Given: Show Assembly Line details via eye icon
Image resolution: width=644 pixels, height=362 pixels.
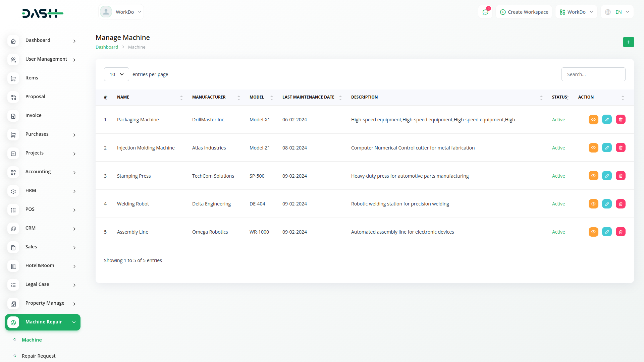Looking at the screenshot, I should coord(593,232).
